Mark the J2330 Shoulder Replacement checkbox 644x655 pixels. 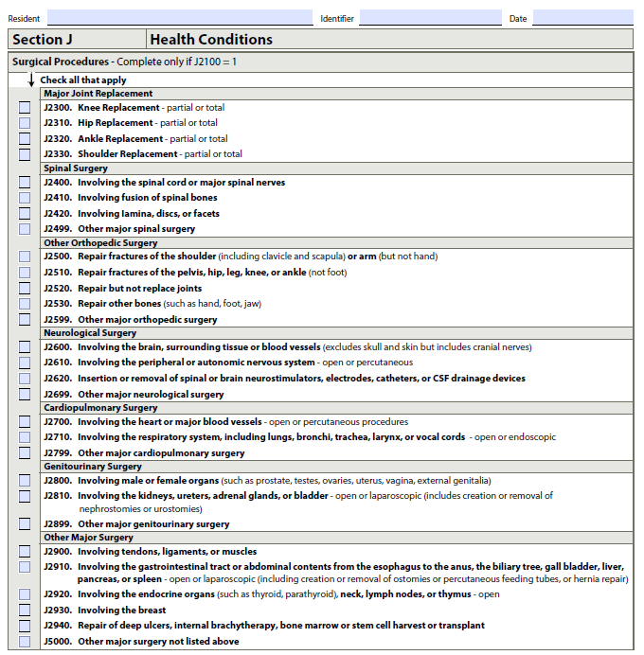25,154
